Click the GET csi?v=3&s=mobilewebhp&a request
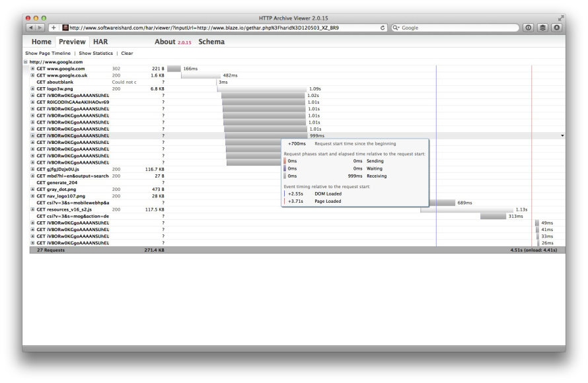 (73, 203)
